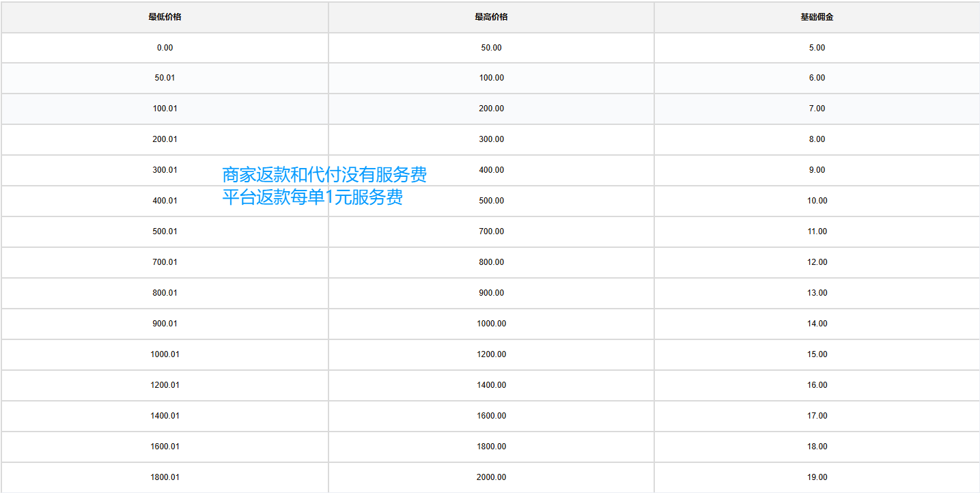
Task: Select the 100.00 maximum price cell
Action: (491, 78)
